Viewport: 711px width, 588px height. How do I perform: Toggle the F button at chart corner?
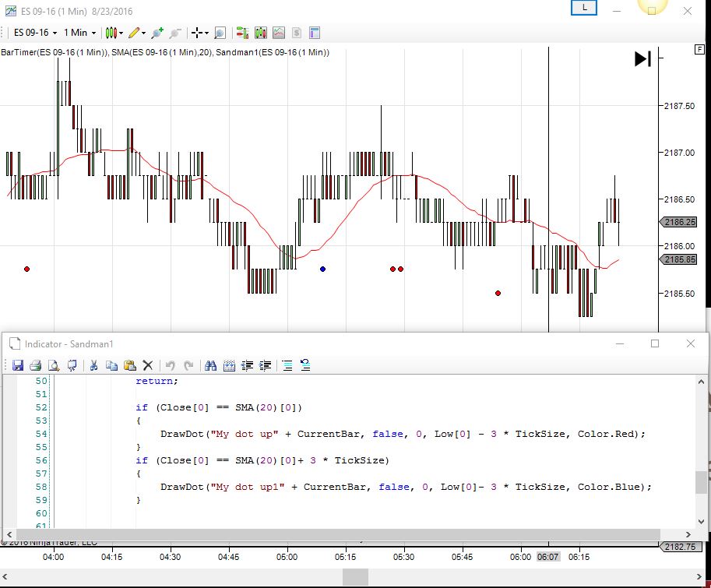click(699, 49)
